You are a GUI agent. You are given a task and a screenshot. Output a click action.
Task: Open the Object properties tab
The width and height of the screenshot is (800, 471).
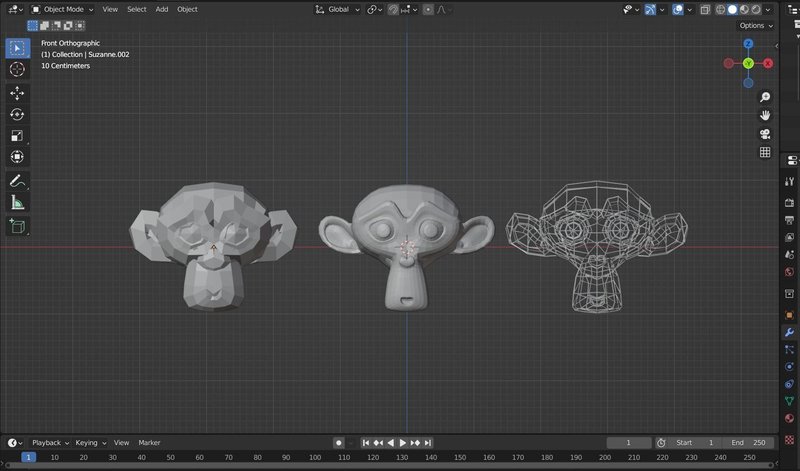(789, 315)
